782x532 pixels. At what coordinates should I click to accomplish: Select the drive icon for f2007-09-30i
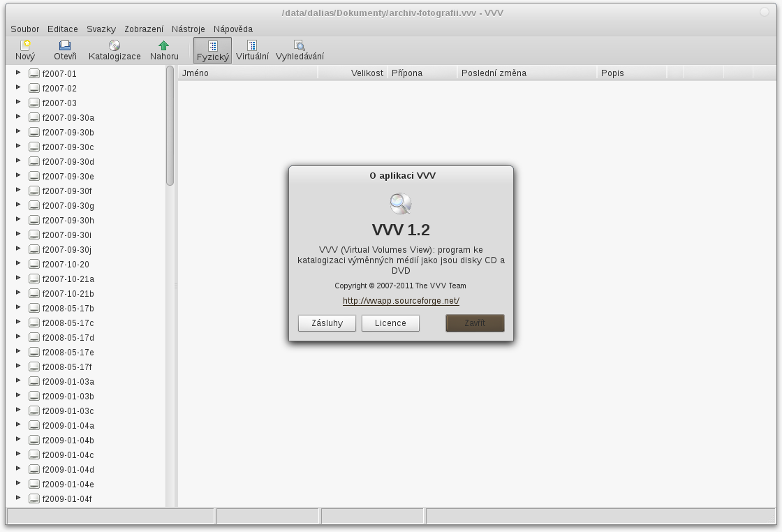34,235
